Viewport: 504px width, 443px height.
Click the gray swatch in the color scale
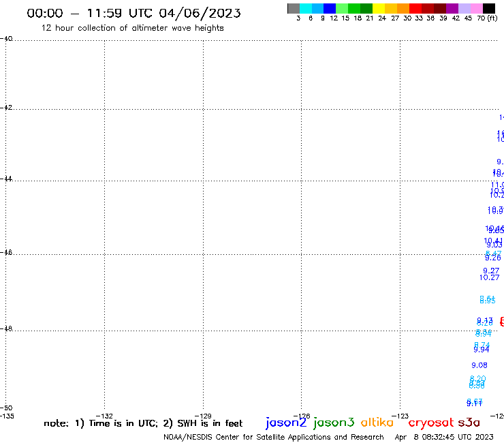(294, 8)
